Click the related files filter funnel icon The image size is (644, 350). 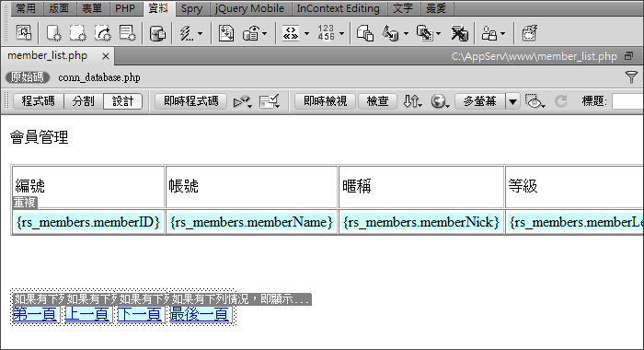631,77
